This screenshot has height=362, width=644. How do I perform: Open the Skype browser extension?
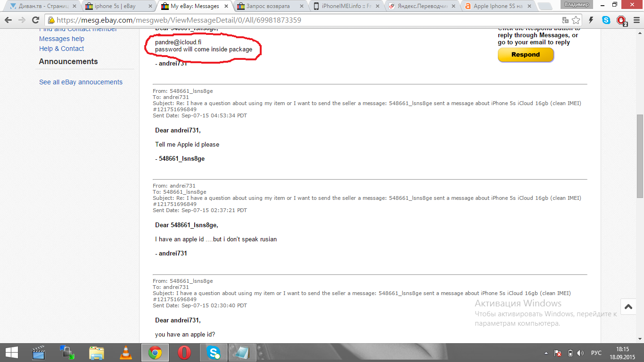pyautogui.click(x=606, y=20)
